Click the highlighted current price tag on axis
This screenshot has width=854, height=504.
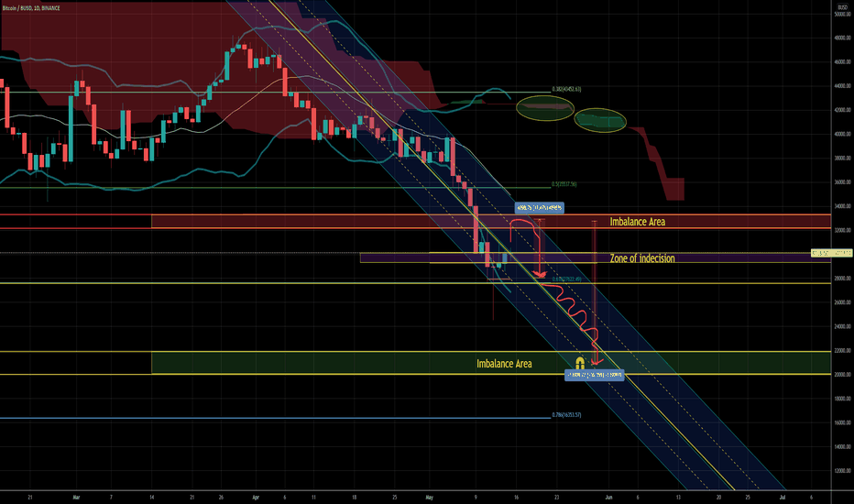point(832,253)
